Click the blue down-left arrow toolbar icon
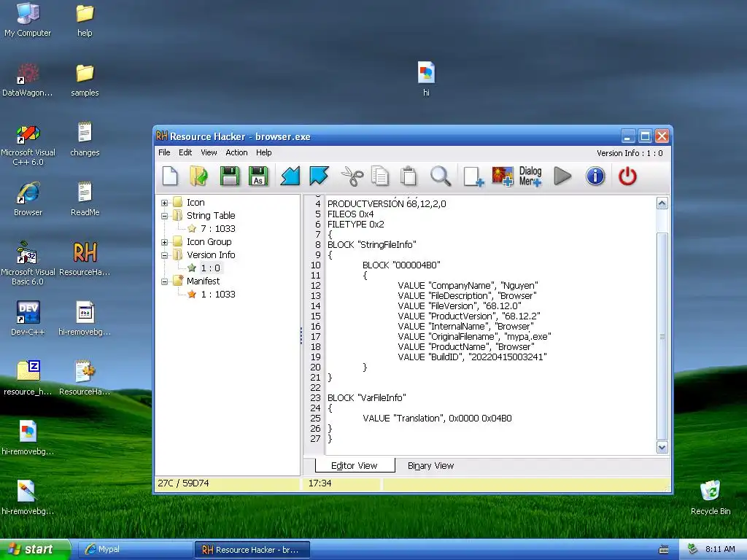 coord(290,176)
